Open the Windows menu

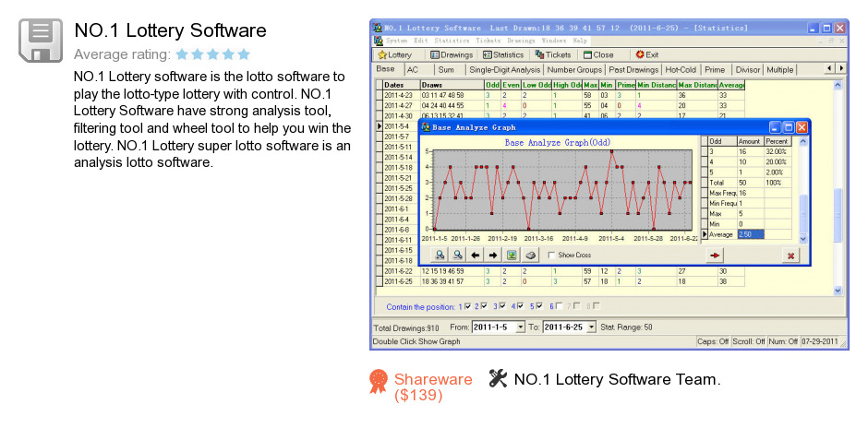click(553, 41)
